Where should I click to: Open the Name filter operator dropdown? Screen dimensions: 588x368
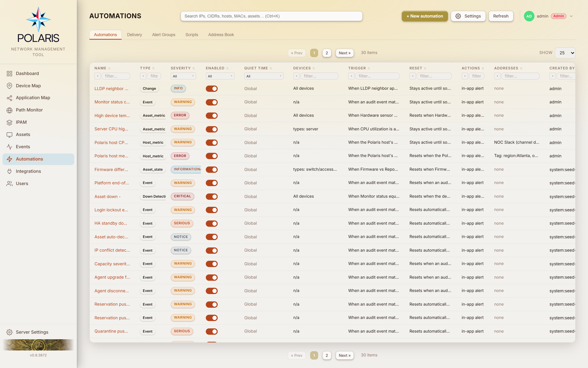pyautogui.click(x=98, y=76)
